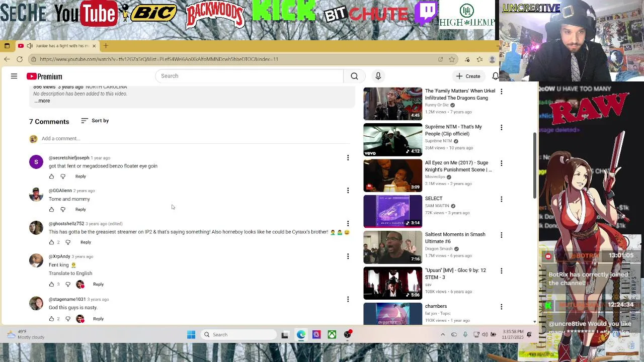The height and width of the screenshot is (362, 644).
Task: Dislike the comment by @secretchiefjoseph
Action: click(x=63, y=176)
